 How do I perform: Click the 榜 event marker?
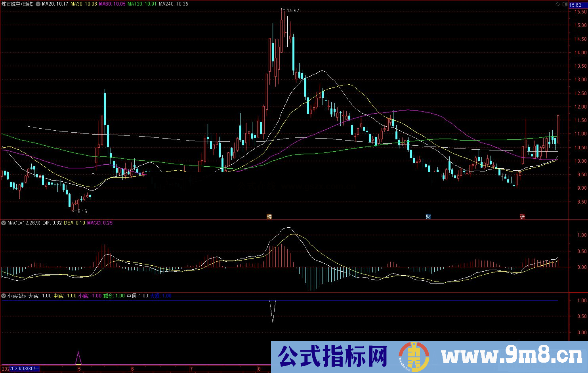269,216
